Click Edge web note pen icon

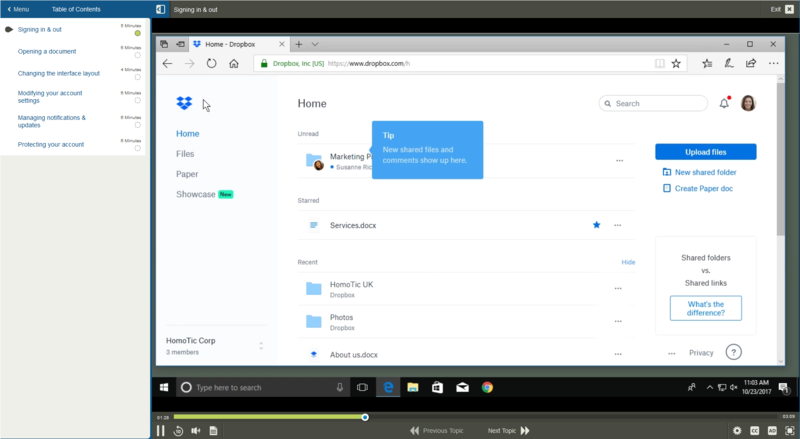coord(729,63)
